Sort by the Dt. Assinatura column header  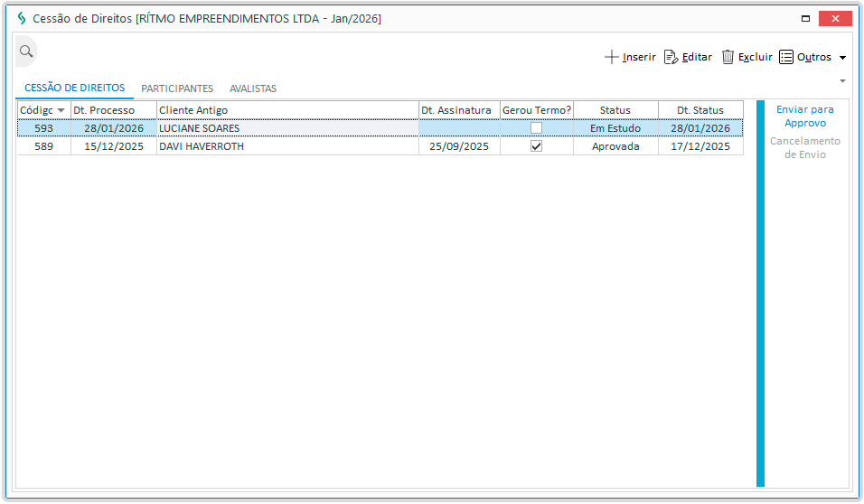pos(459,110)
